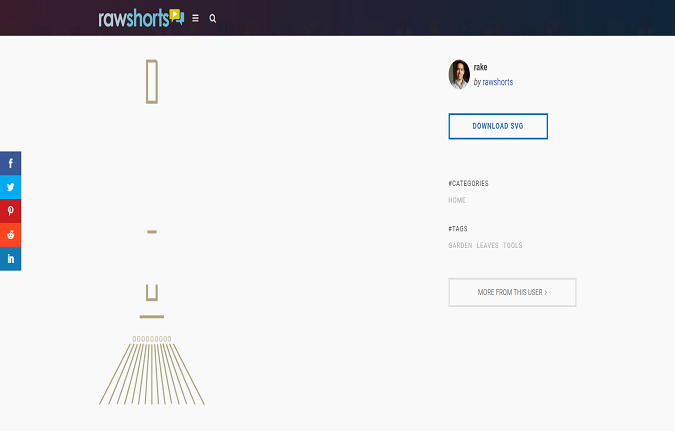Select the LEAVES tag

click(x=487, y=245)
